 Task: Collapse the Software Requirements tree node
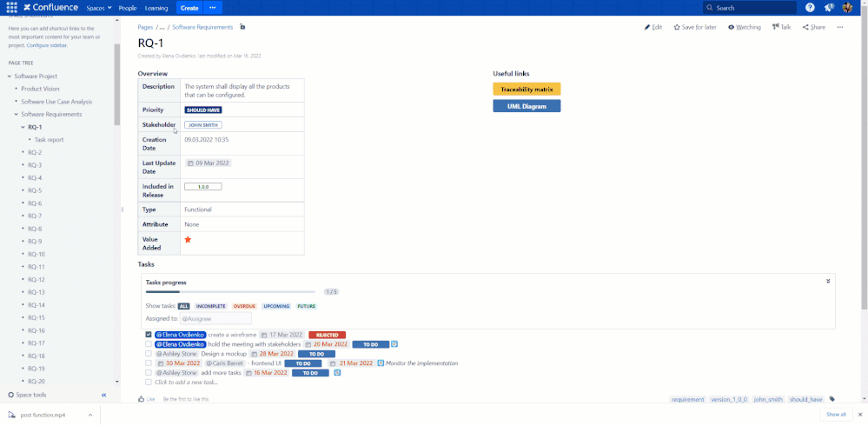(16, 115)
